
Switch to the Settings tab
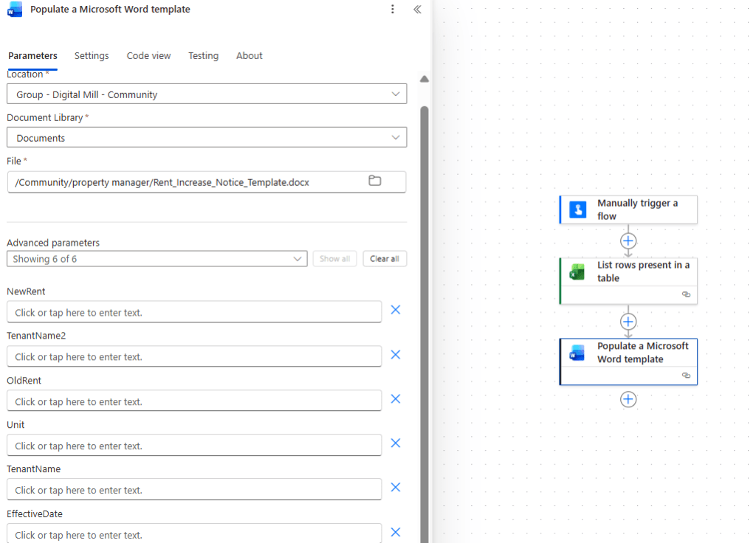[92, 56]
